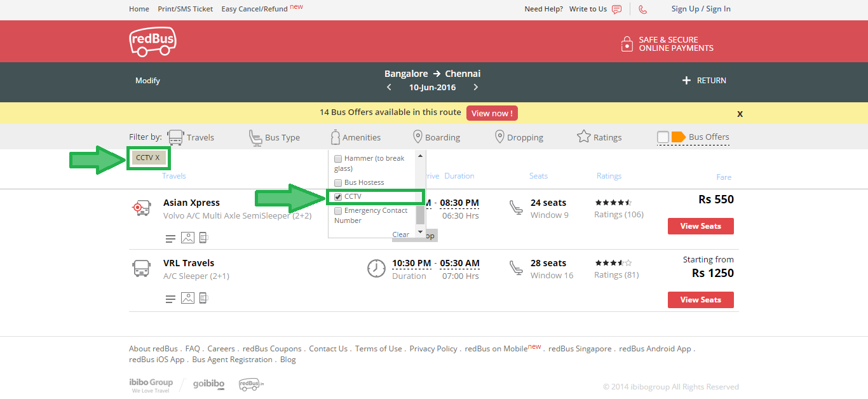Click amenities list scroll down arrow
This screenshot has height=399, width=868.
click(419, 233)
